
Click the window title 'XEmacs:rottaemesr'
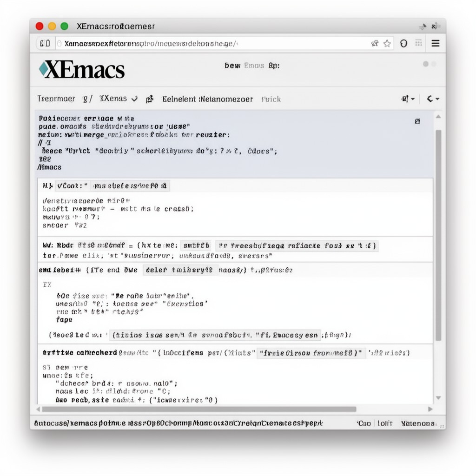click(116, 26)
